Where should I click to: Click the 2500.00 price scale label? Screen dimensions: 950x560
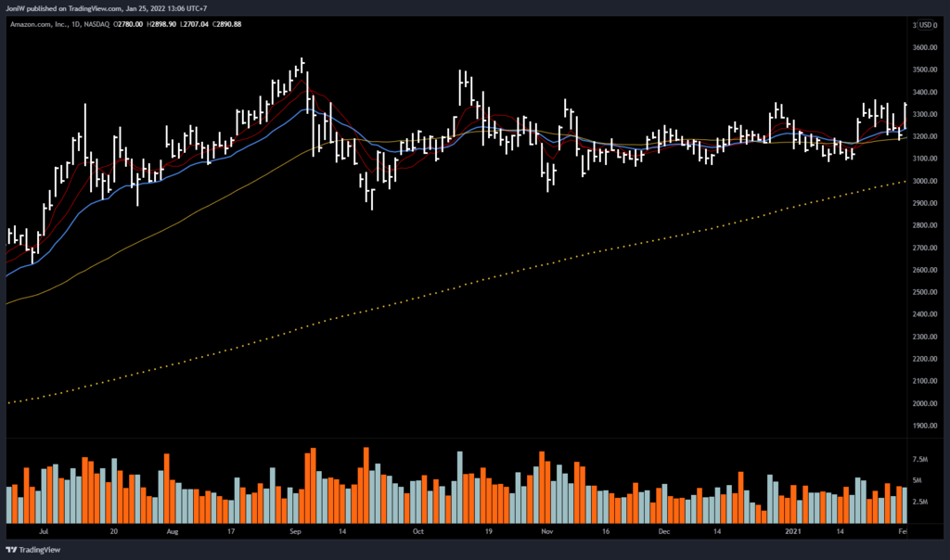click(x=925, y=292)
